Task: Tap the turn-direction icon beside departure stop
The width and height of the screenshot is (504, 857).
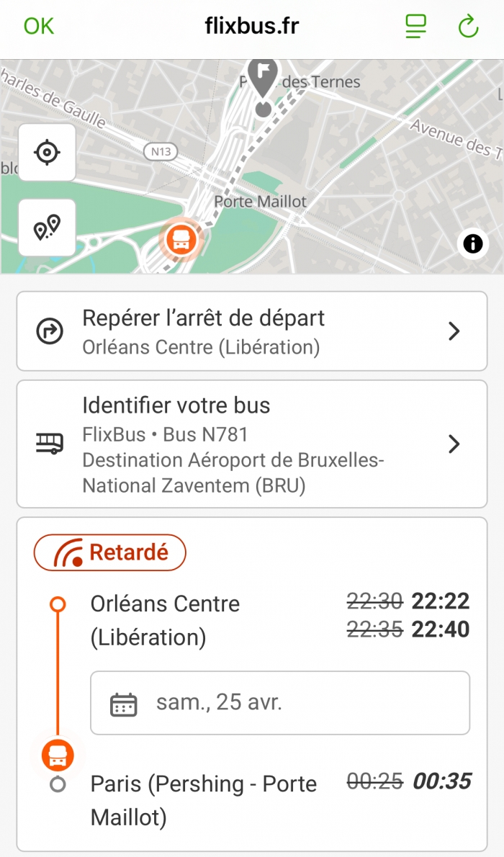Action: pos(50,331)
